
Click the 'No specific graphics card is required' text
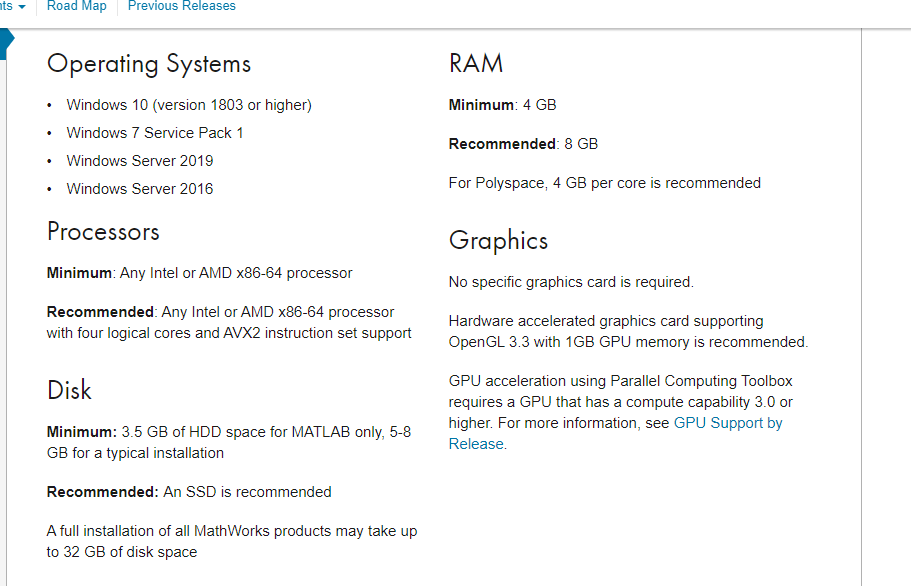pyautogui.click(x=570, y=282)
